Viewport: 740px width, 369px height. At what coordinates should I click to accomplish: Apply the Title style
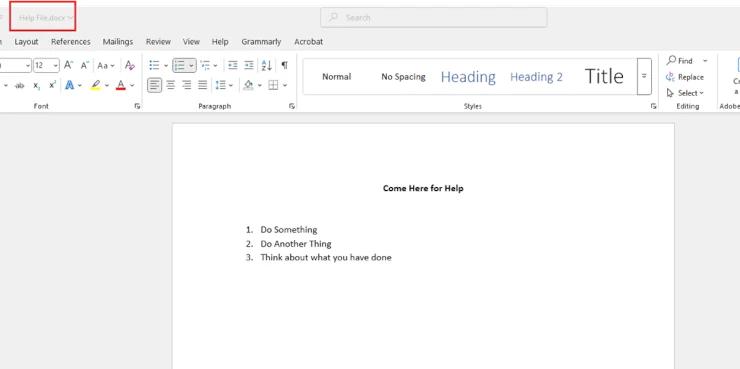[x=604, y=76]
